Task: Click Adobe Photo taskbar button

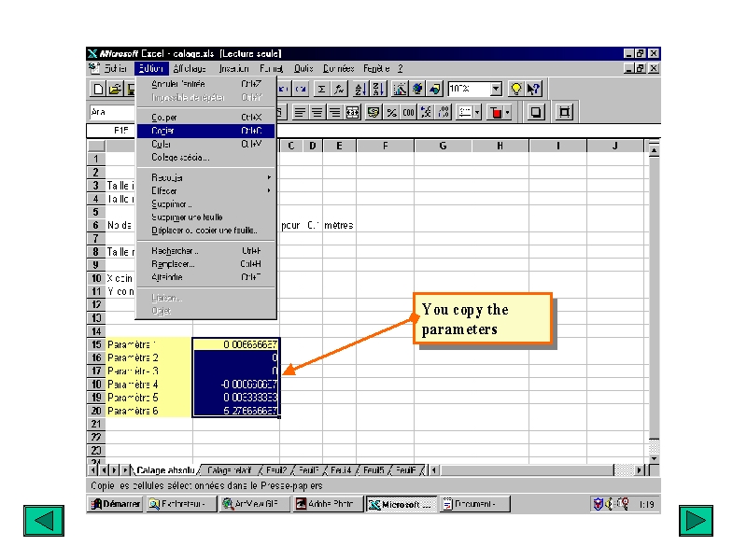Action: (x=327, y=504)
